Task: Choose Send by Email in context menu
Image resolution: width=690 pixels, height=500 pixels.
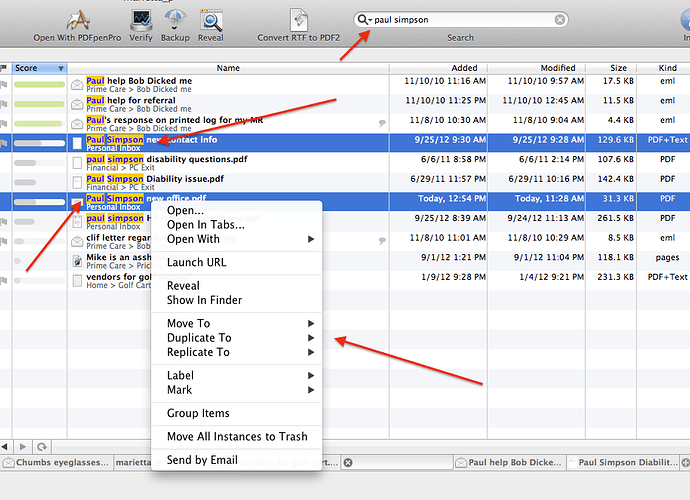Action: click(237, 460)
